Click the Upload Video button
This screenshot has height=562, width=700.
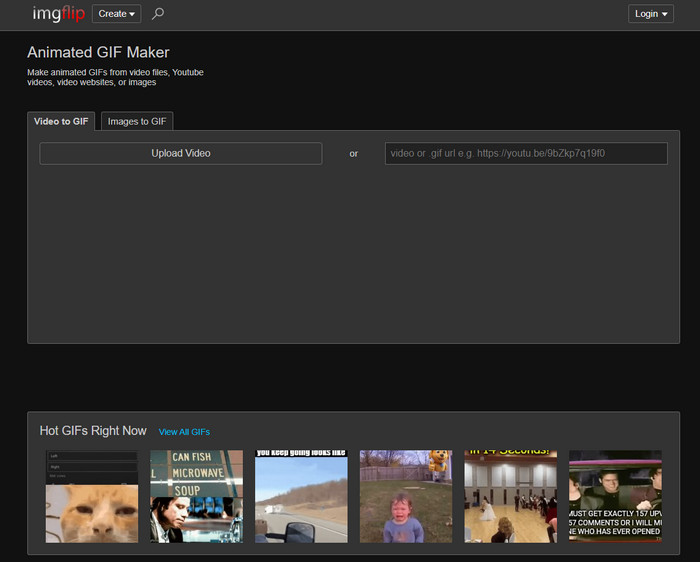[181, 153]
